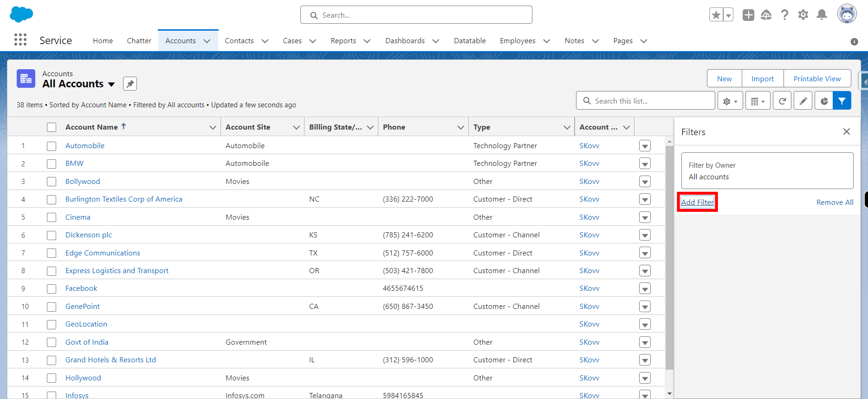Click the info icon under the header
This screenshot has height=399, width=868.
(854, 42)
